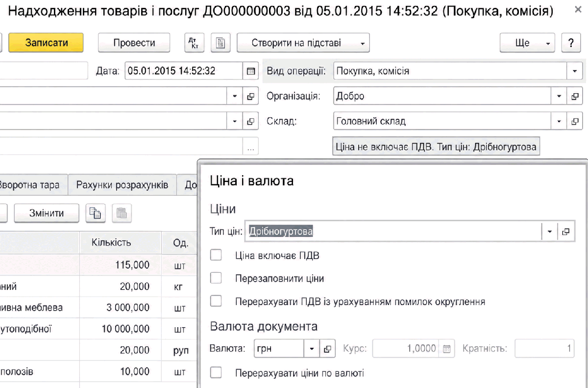Screen dimensions: 588x388
Task: Select the 10 000,000 quantity cell
Action: tap(120, 329)
